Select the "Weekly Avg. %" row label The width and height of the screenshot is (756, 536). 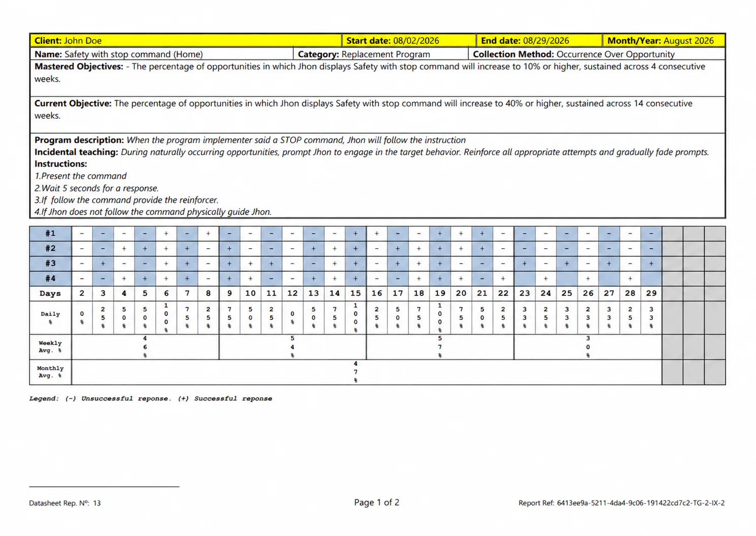(50, 347)
